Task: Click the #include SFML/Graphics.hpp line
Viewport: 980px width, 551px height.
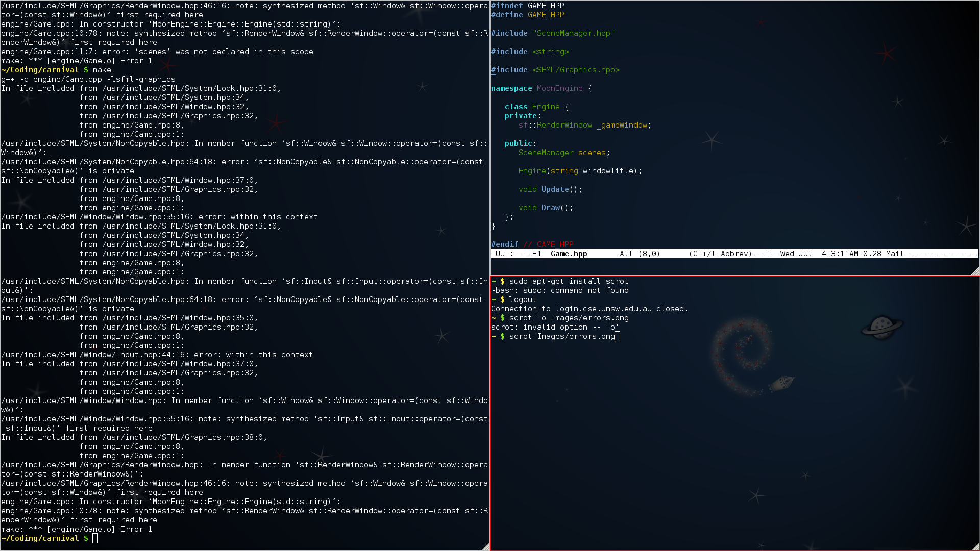Action: pyautogui.click(x=555, y=70)
